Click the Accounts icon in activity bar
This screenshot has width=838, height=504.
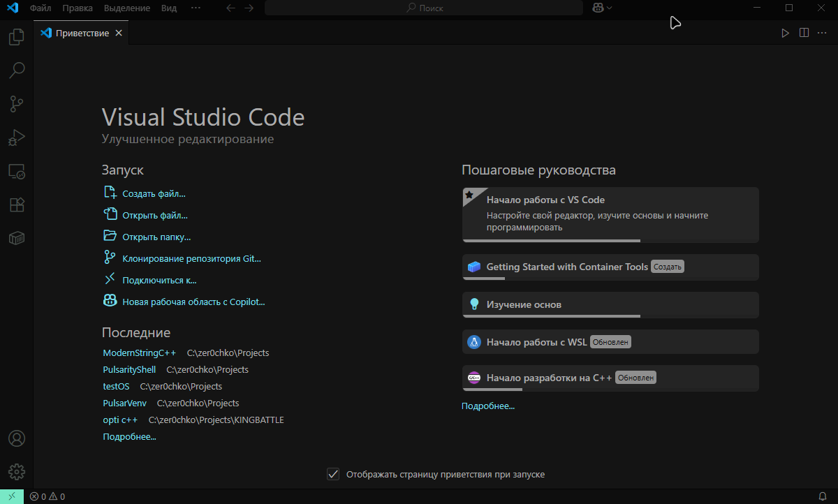(17, 438)
